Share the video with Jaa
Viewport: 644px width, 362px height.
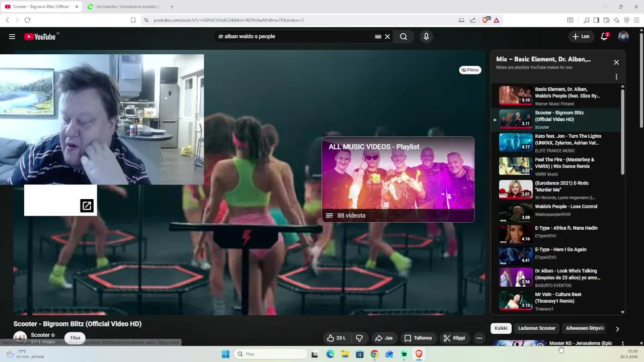coord(384,338)
